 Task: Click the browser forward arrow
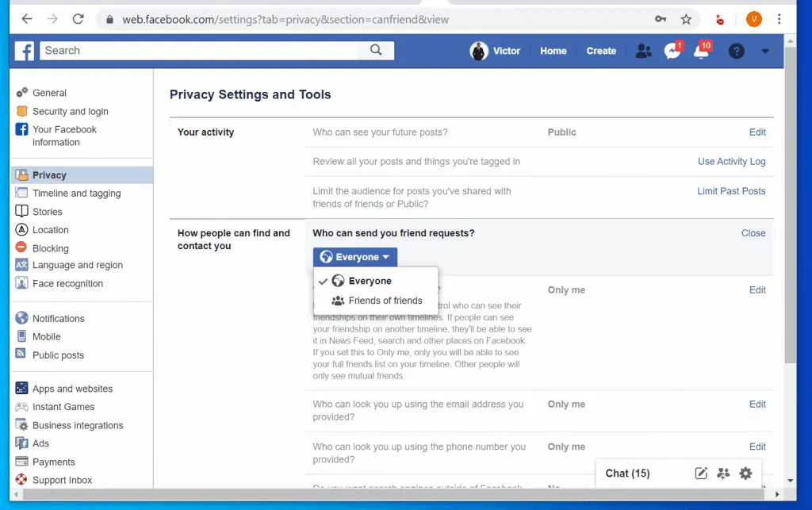point(52,19)
